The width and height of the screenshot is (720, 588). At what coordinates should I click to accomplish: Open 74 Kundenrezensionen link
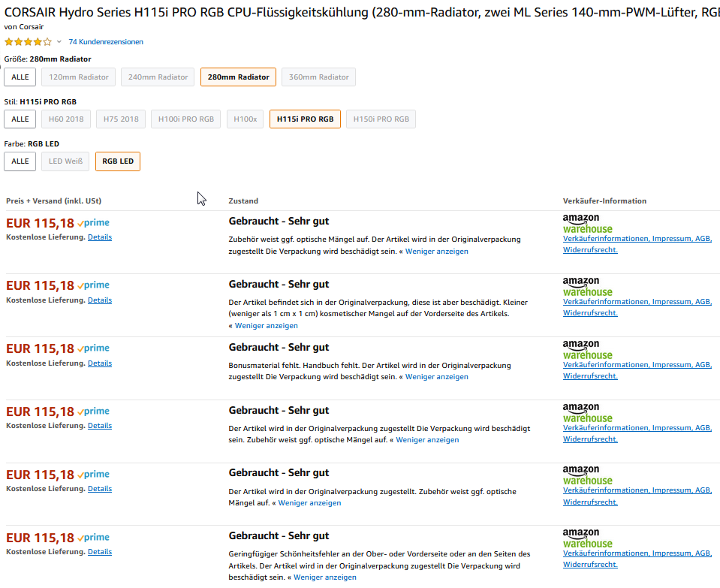pos(106,42)
